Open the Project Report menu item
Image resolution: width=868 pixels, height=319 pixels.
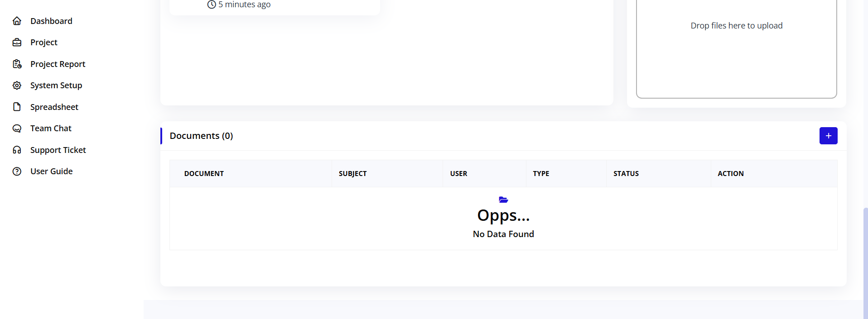(x=58, y=64)
